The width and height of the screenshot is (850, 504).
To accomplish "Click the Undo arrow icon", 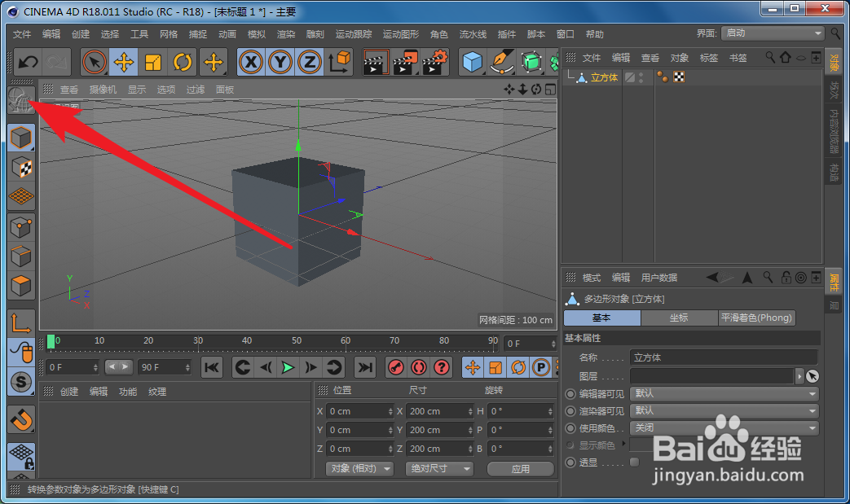I will coord(28,62).
